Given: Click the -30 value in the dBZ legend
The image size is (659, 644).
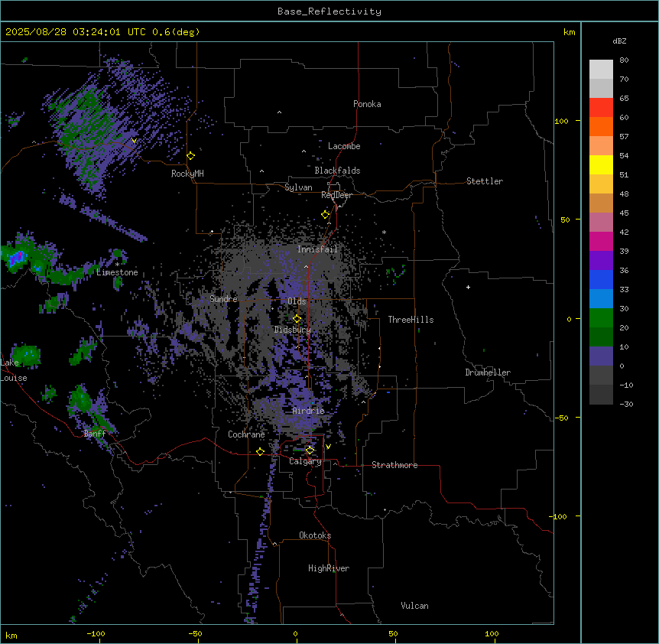Looking at the screenshot, I should [x=626, y=404].
